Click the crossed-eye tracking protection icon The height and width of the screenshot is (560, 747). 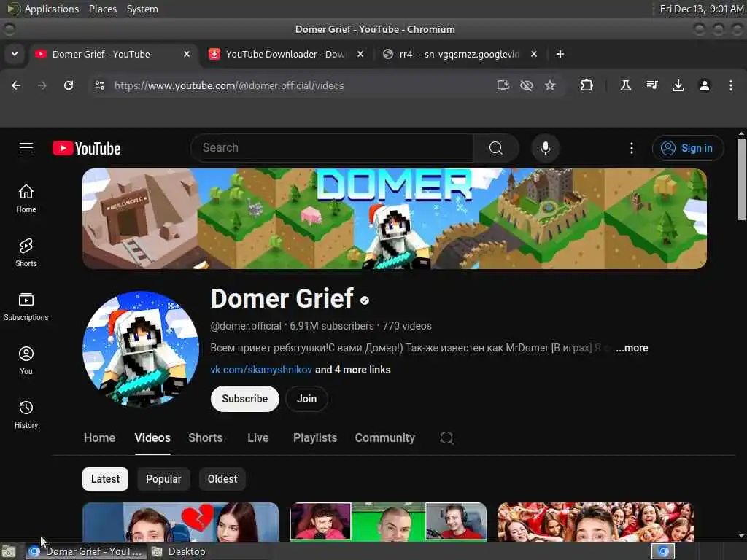click(x=527, y=85)
